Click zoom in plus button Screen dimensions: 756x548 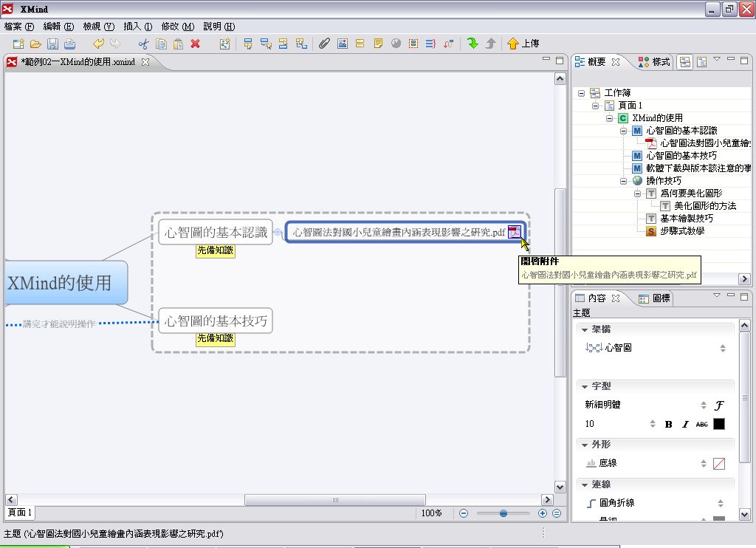[543, 513]
